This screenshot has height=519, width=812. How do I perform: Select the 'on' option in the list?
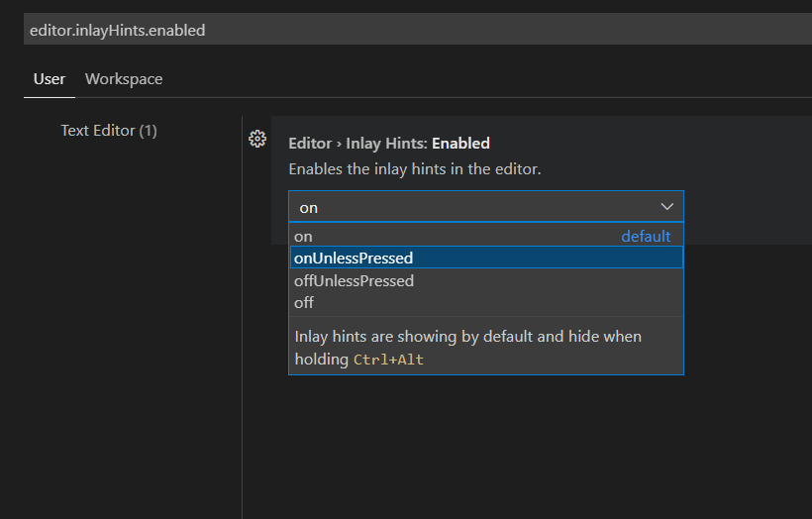[x=304, y=237]
